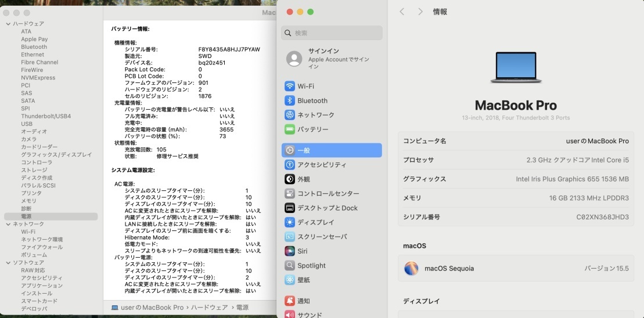
Task: Go forward with the right chevron
Action: 420,12
